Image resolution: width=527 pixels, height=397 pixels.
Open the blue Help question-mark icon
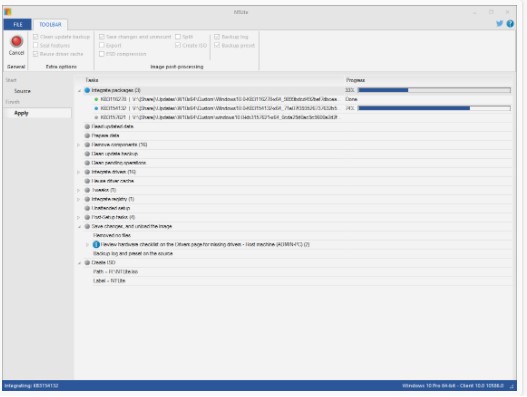tap(510, 24)
